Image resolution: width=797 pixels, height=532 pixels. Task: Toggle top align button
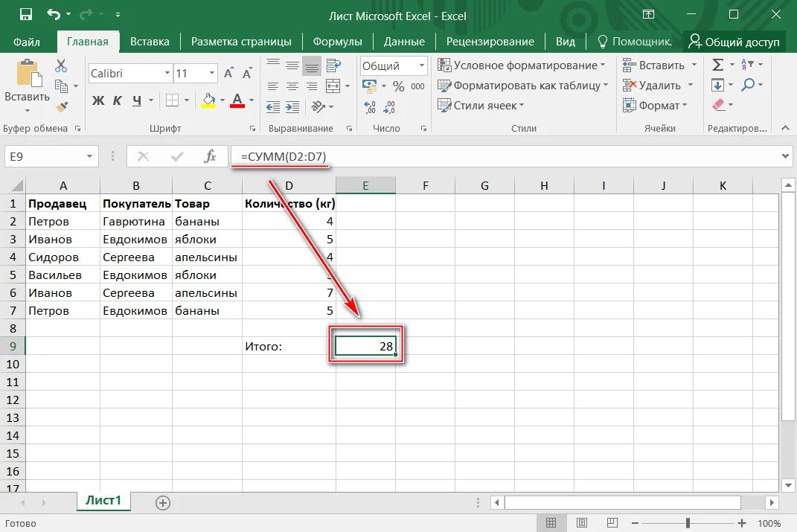point(273,65)
